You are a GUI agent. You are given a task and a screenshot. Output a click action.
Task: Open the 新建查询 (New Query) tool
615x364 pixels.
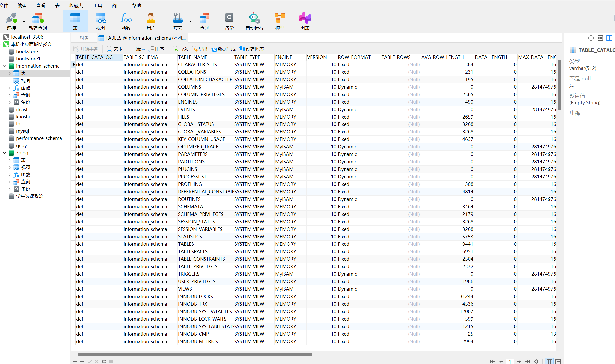point(37,21)
